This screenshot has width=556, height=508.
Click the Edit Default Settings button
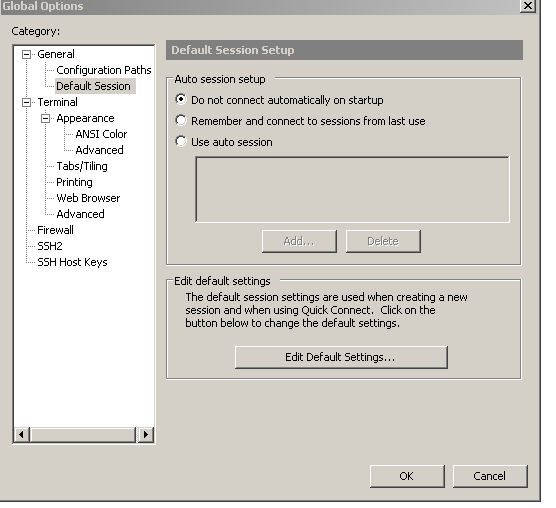point(341,357)
